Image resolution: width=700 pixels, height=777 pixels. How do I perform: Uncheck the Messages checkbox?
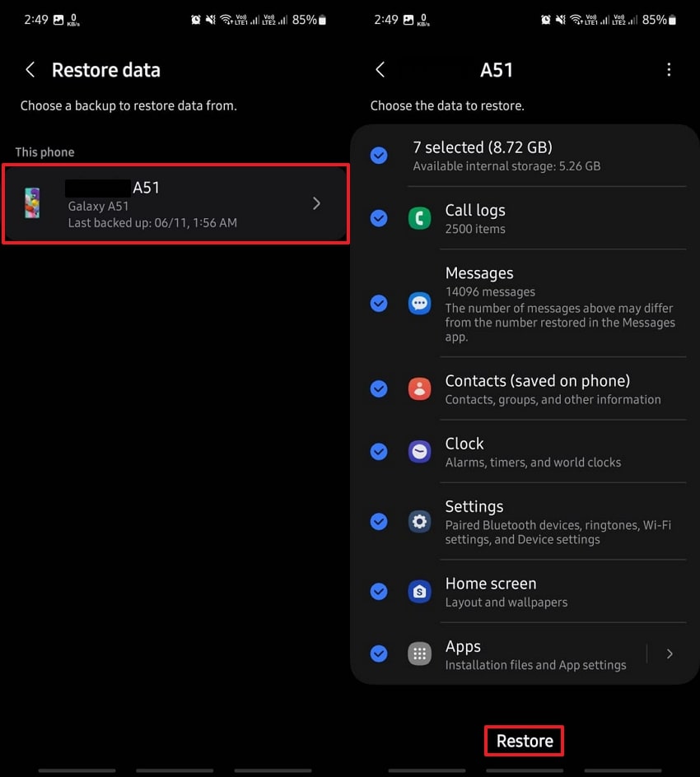[379, 304]
